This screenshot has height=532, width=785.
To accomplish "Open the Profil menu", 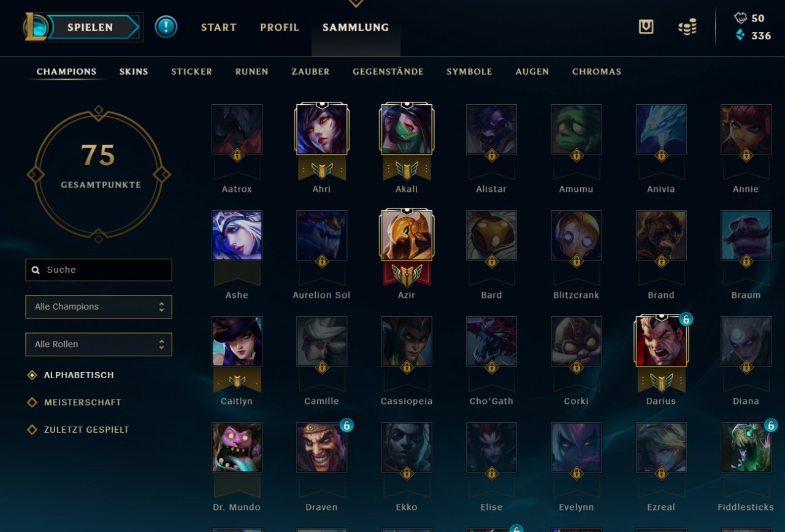I will click(x=280, y=28).
